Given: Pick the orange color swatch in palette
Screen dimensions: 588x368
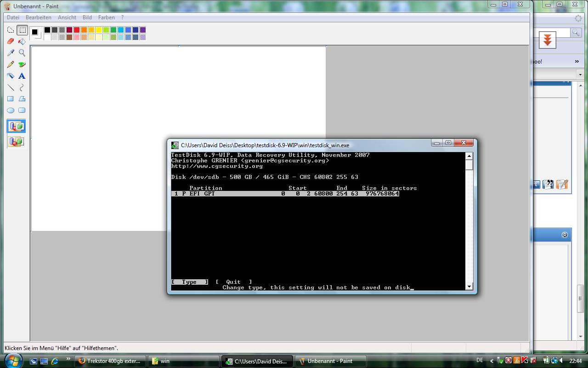Looking at the screenshot, I should [x=84, y=30].
